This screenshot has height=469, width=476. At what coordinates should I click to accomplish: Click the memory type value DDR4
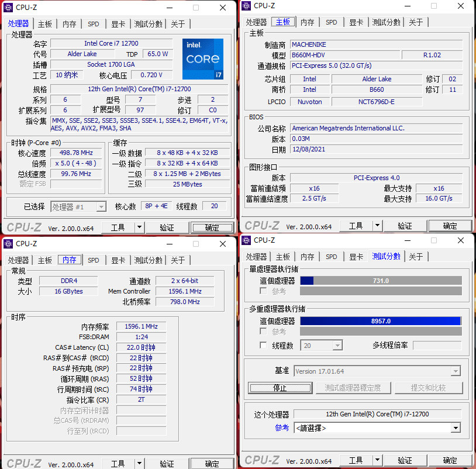click(x=68, y=281)
